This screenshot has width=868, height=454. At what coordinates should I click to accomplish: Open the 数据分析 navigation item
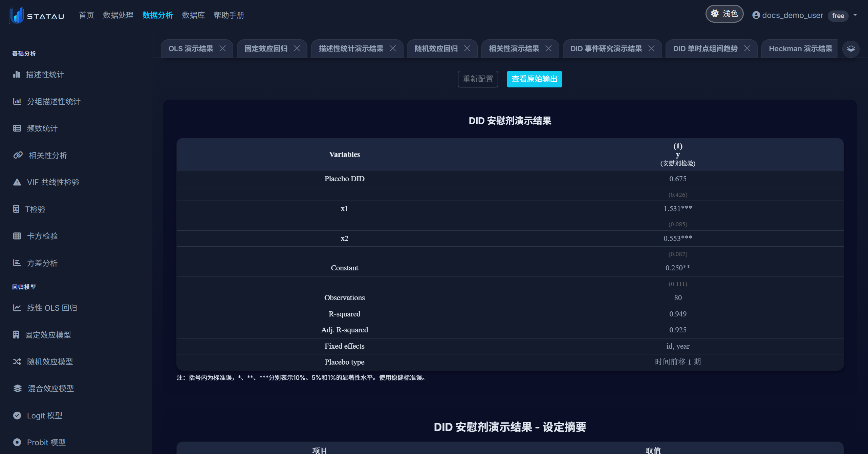pyautogui.click(x=157, y=15)
